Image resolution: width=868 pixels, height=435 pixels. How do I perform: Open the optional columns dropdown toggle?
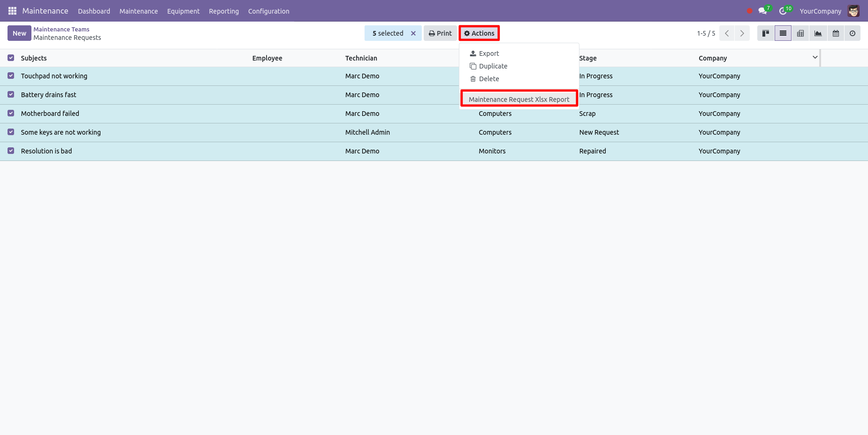coord(815,57)
